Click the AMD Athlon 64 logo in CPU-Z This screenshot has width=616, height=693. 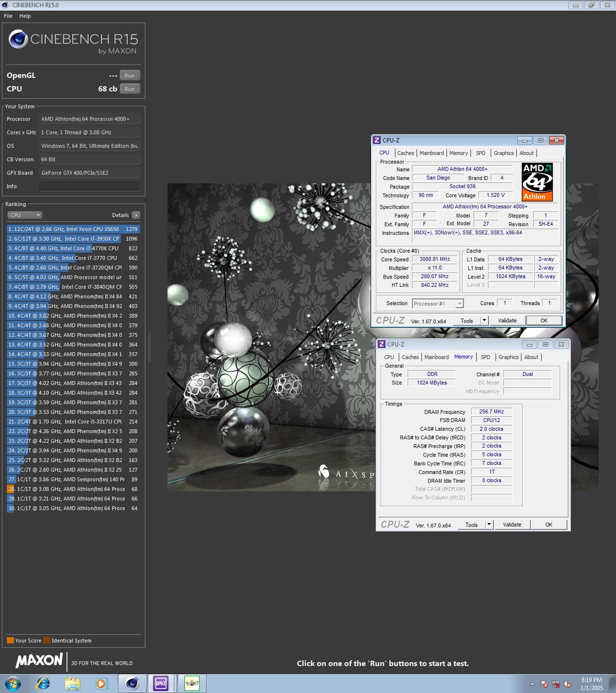pyautogui.click(x=537, y=181)
